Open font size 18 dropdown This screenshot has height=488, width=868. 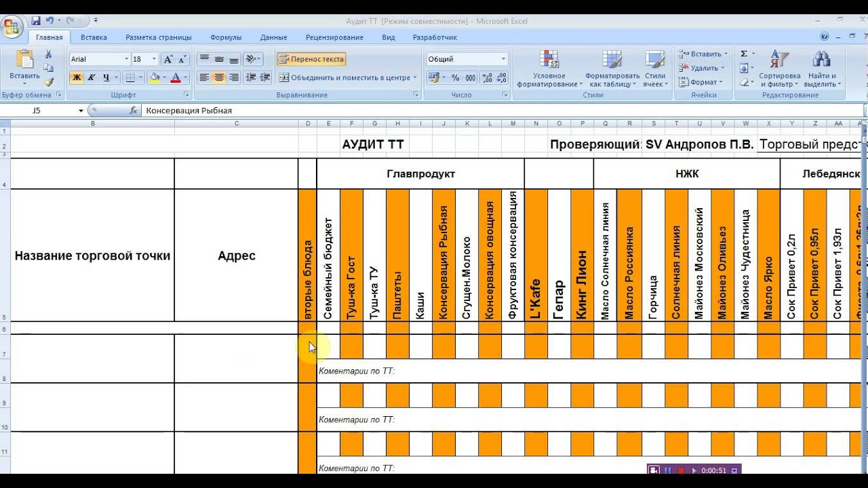point(155,59)
